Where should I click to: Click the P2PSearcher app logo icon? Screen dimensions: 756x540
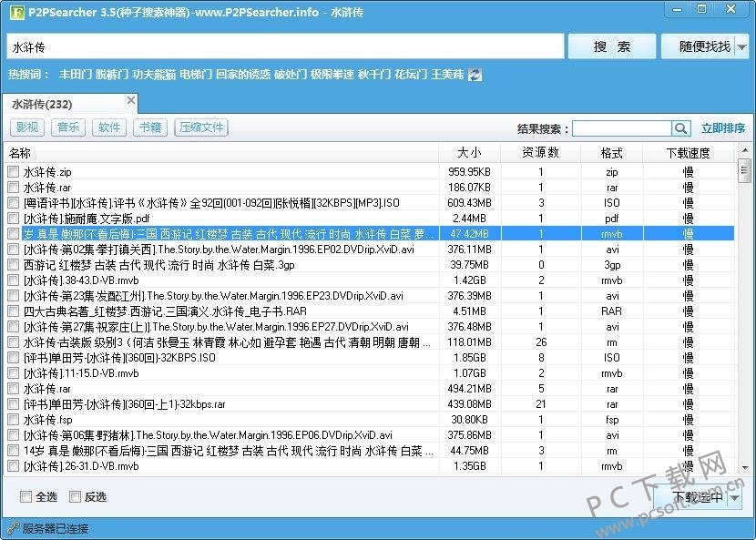tap(17, 12)
